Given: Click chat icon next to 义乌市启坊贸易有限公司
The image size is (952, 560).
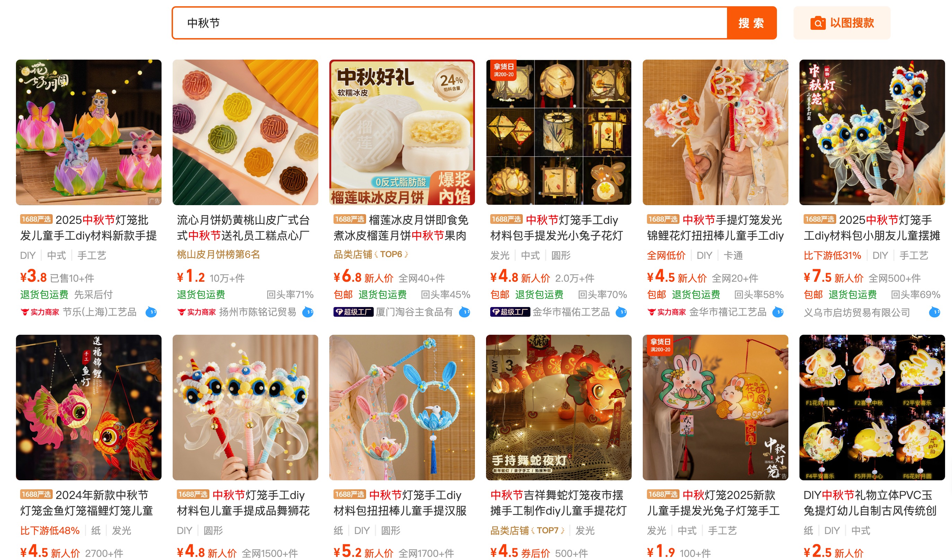Looking at the screenshot, I should click(x=935, y=312).
